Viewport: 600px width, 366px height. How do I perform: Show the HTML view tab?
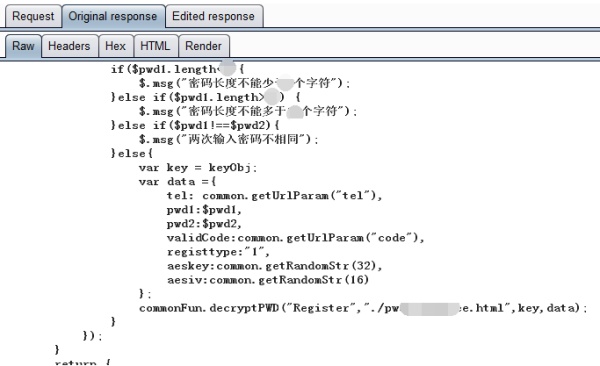click(x=155, y=46)
